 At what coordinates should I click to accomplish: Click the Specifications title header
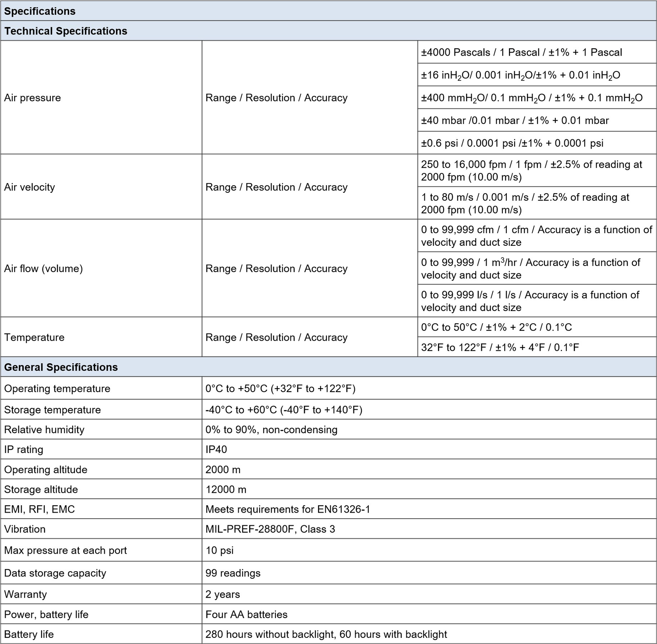40,11
